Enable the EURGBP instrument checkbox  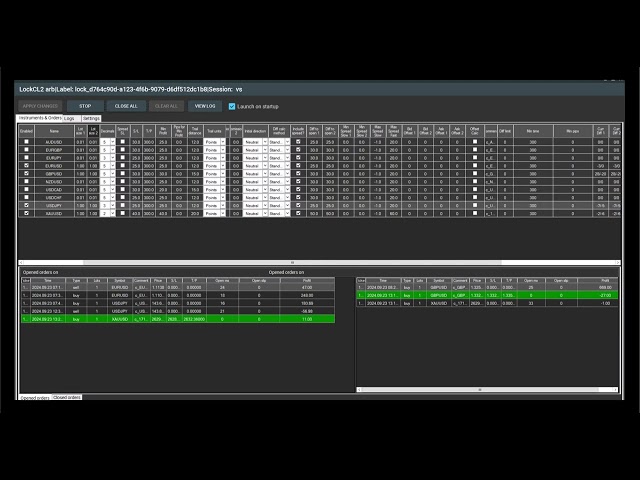(x=27, y=149)
